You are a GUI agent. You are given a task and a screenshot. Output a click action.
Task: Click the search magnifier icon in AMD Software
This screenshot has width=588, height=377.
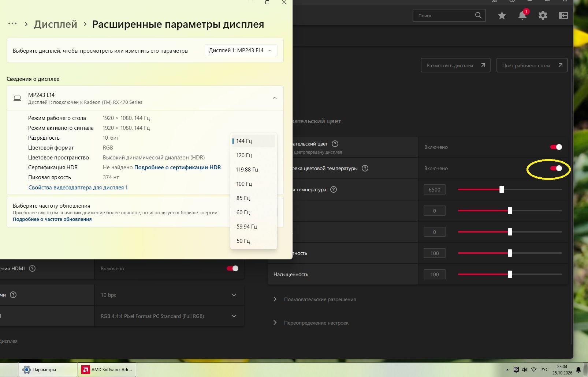(478, 15)
